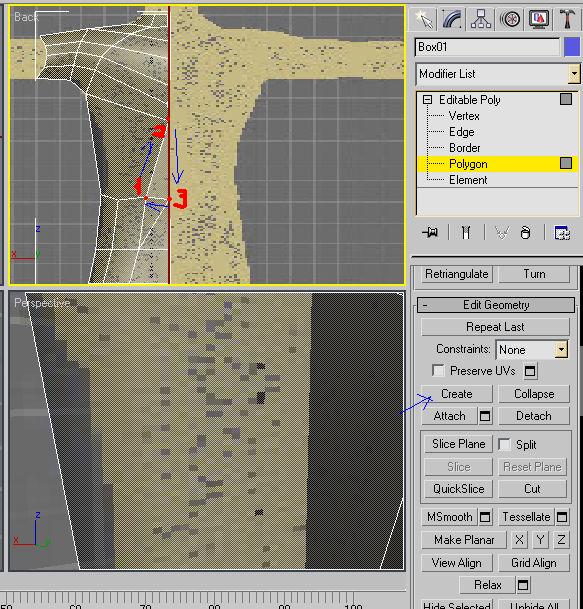Image resolution: width=583 pixels, height=609 pixels.
Task: Open the Utilities hammer tab
Action: [x=567, y=19]
